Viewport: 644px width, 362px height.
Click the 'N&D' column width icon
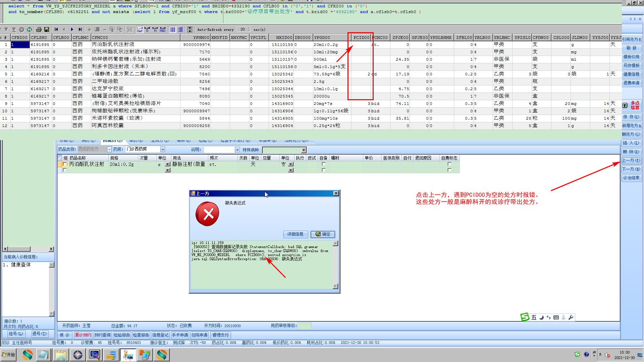[163, 29]
